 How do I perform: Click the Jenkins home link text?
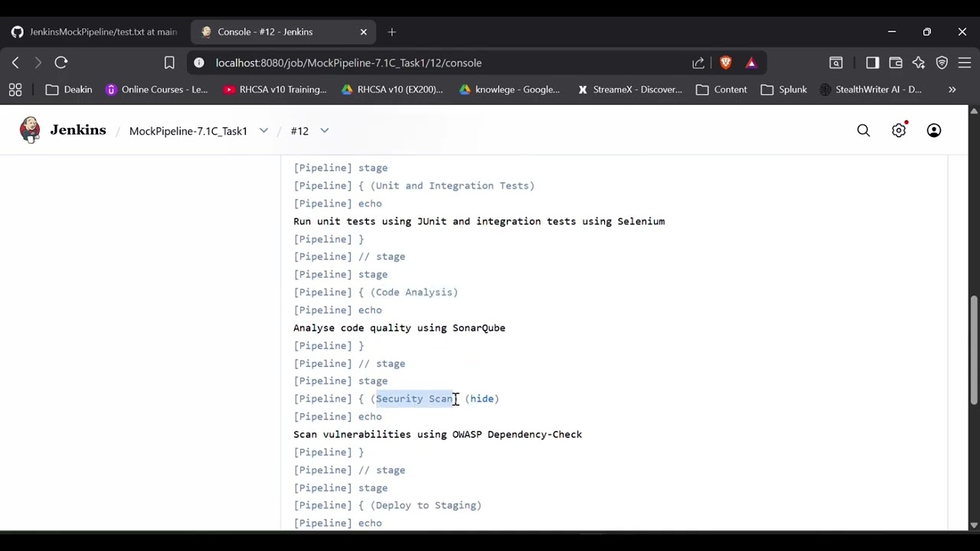tap(78, 130)
